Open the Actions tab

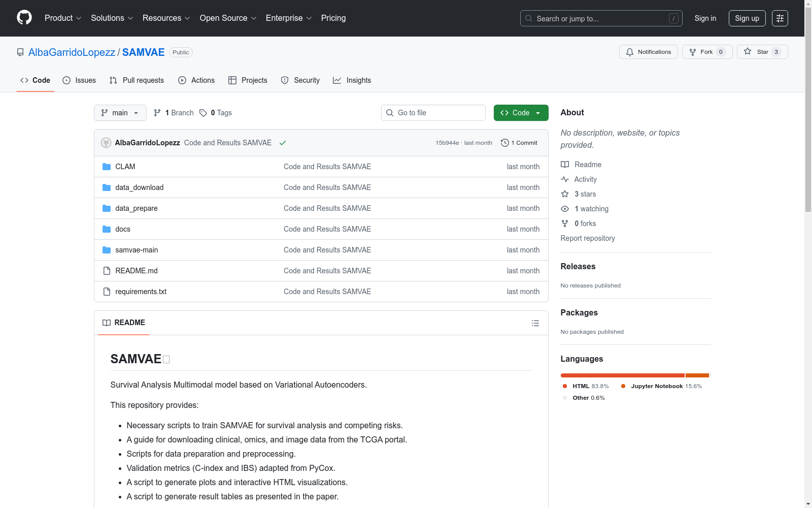tap(196, 80)
